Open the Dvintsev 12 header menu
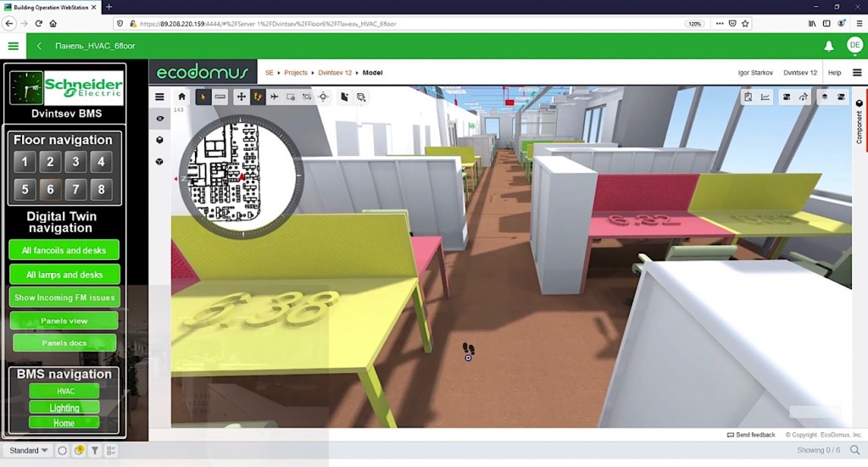This screenshot has height=467, width=868. [800, 73]
